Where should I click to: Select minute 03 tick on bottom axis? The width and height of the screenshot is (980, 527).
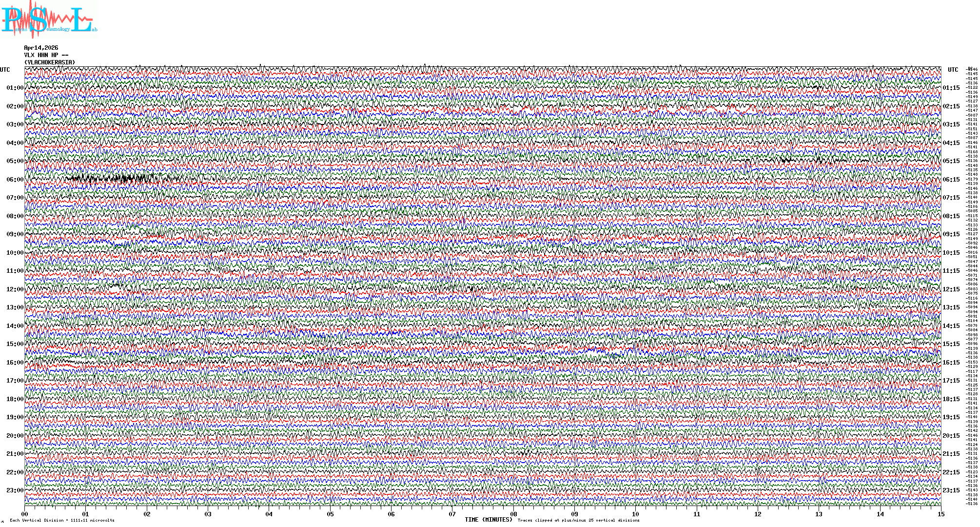click(x=208, y=514)
